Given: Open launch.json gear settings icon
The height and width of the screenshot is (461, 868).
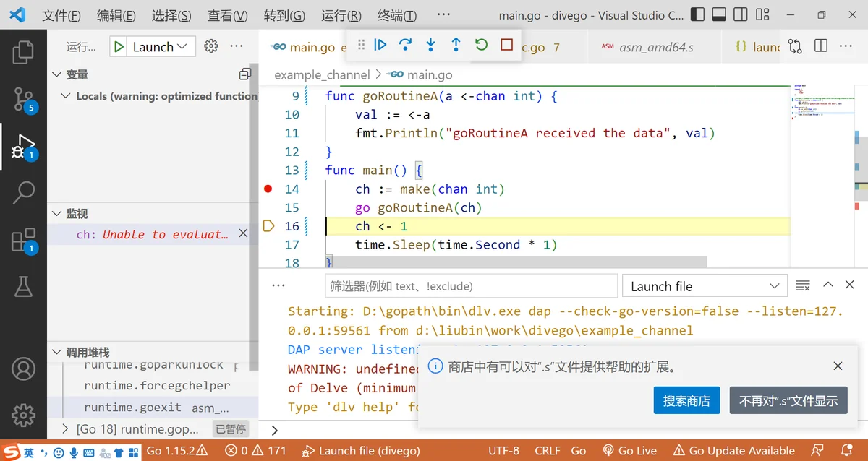Looking at the screenshot, I should coord(211,46).
